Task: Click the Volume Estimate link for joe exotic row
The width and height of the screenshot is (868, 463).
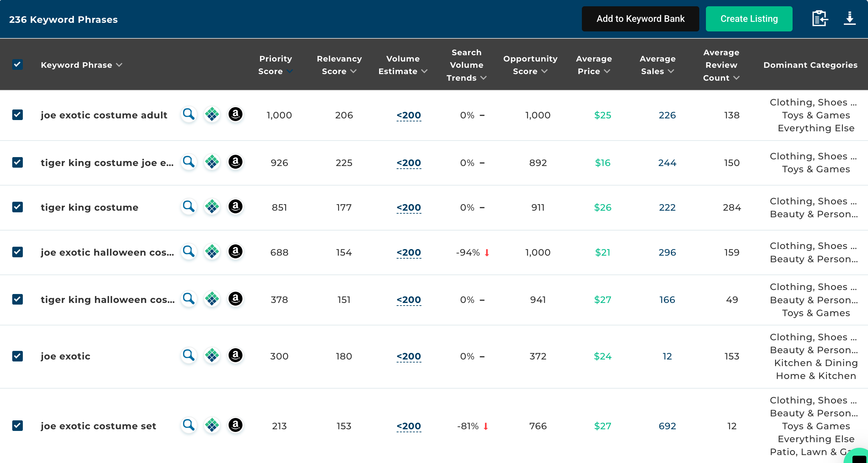Action: click(408, 356)
